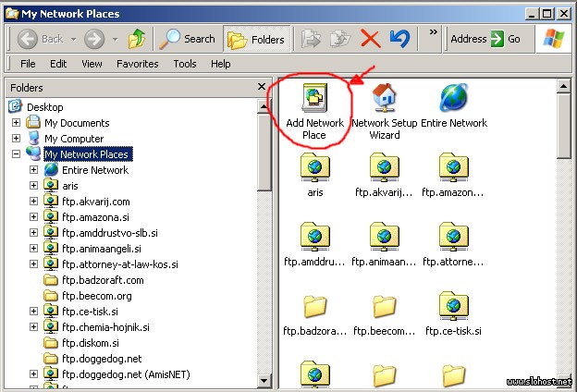Expand the My Computer tree node
The height and width of the screenshot is (392, 577).
click(17, 139)
